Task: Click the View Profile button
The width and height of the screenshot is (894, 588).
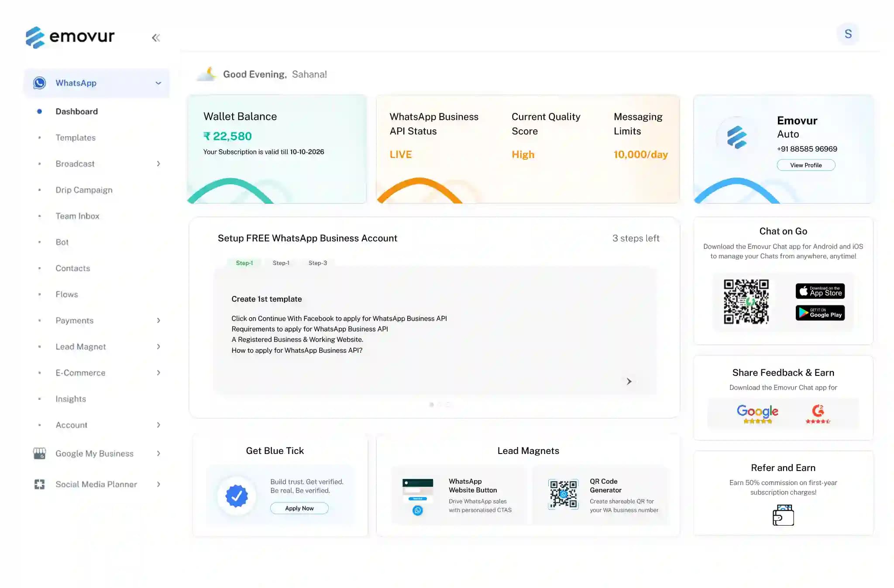Action: pyautogui.click(x=806, y=165)
